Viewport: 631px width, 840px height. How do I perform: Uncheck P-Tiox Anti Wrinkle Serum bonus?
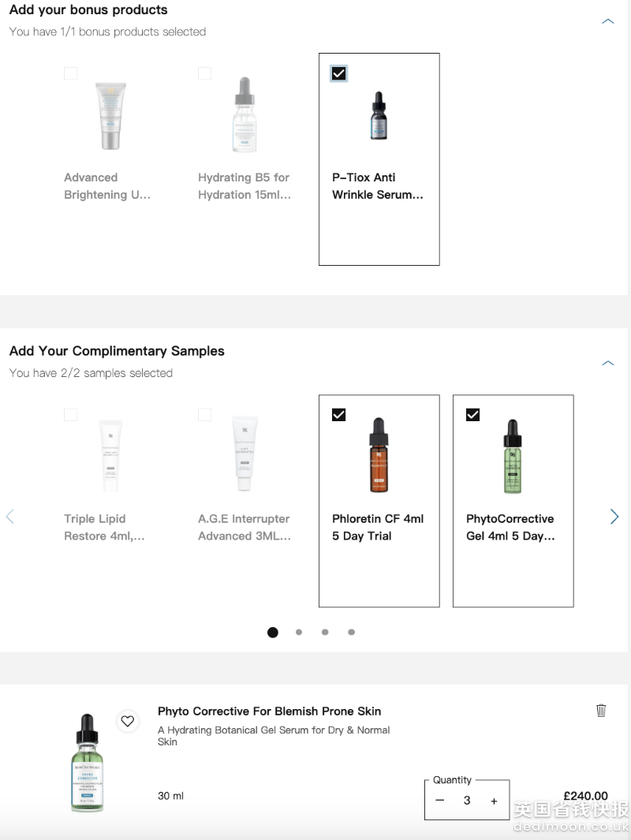coord(339,73)
